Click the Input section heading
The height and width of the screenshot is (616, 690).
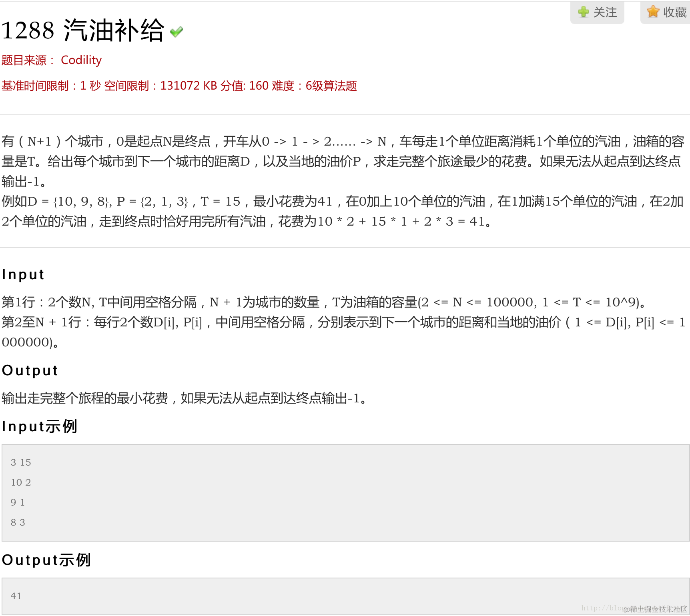(23, 274)
